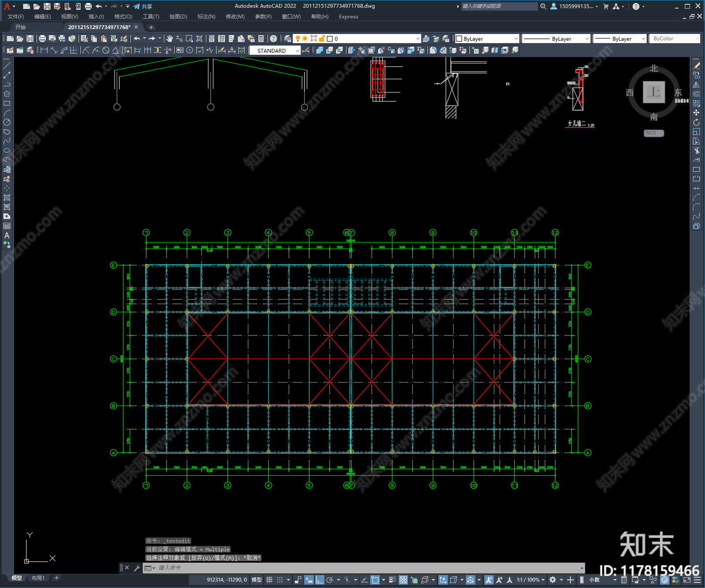The width and height of the screenshot is (705, 588).
Task: Click in the keyword search box
Action: (x=499, y=6)
